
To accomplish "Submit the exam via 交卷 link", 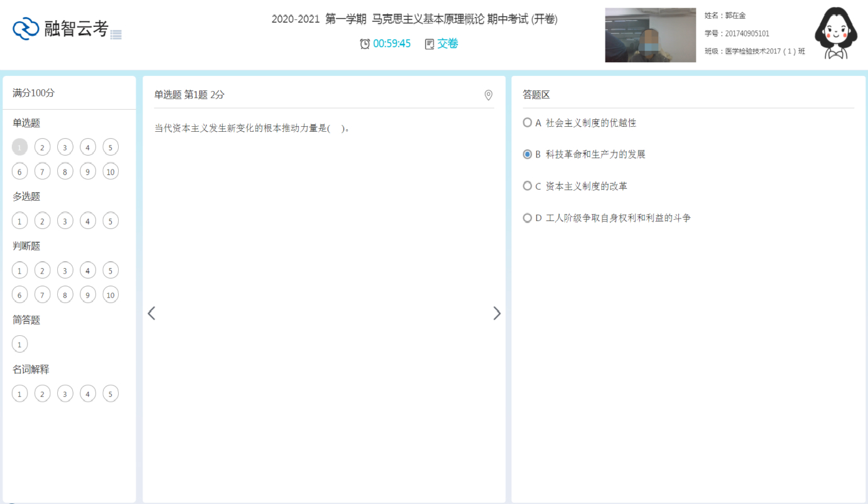I will (x=448, y=44).
